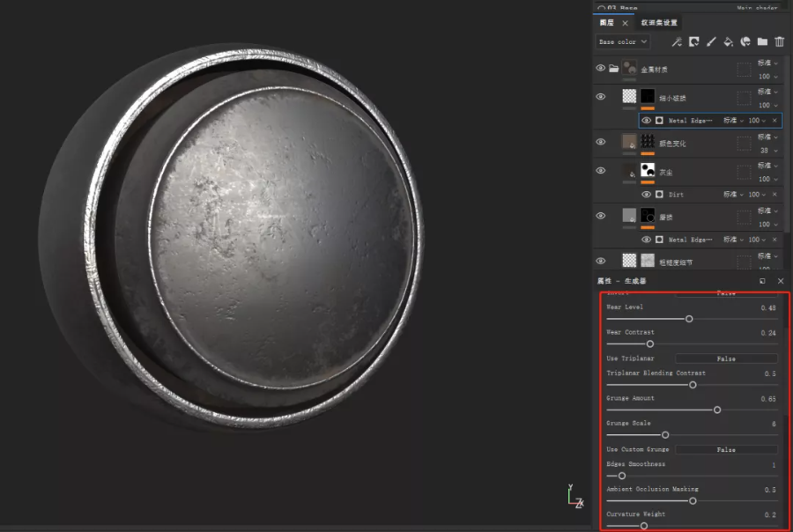Viewport: 793px width, 532px height.
Task: Close the 属性 - 生成器 properties panel
Action: 781,281
